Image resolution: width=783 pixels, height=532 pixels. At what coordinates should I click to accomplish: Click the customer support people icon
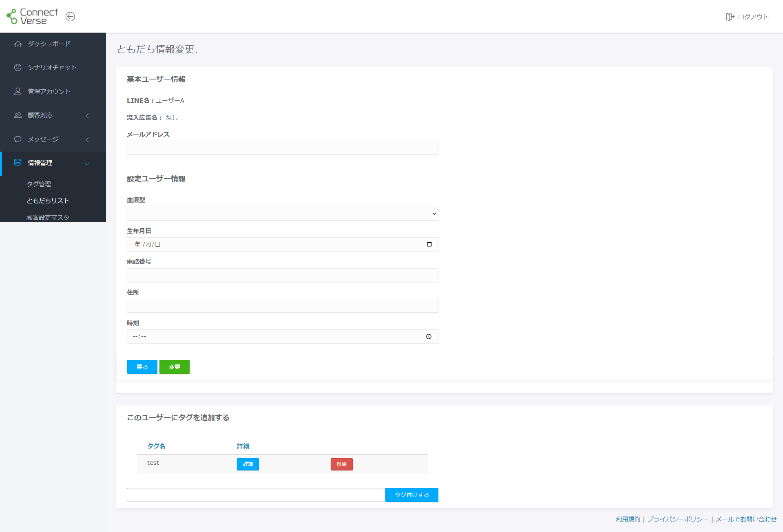(x=18, y=115)
